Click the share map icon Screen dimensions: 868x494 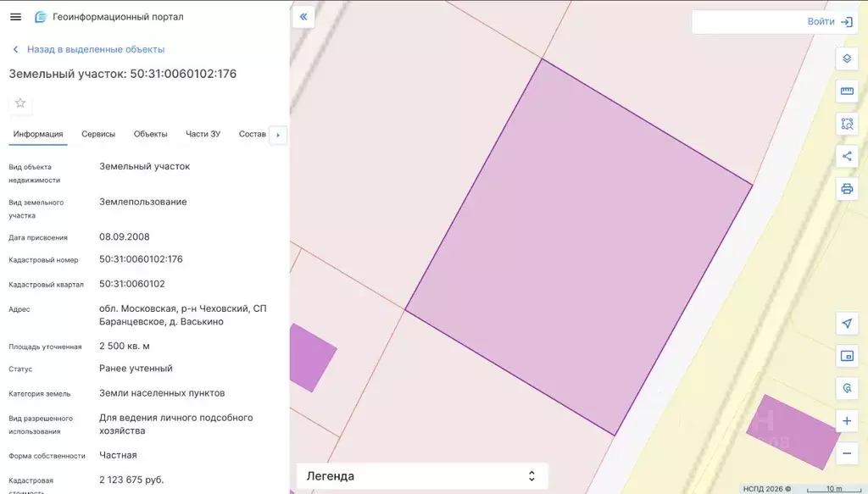pyautogui.click(x=846, y=156)
